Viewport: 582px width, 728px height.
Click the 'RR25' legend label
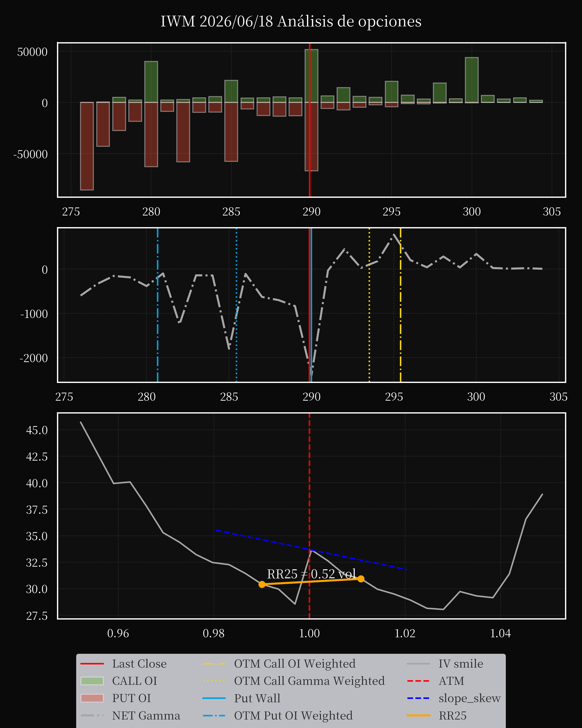[x=453, y=716]
